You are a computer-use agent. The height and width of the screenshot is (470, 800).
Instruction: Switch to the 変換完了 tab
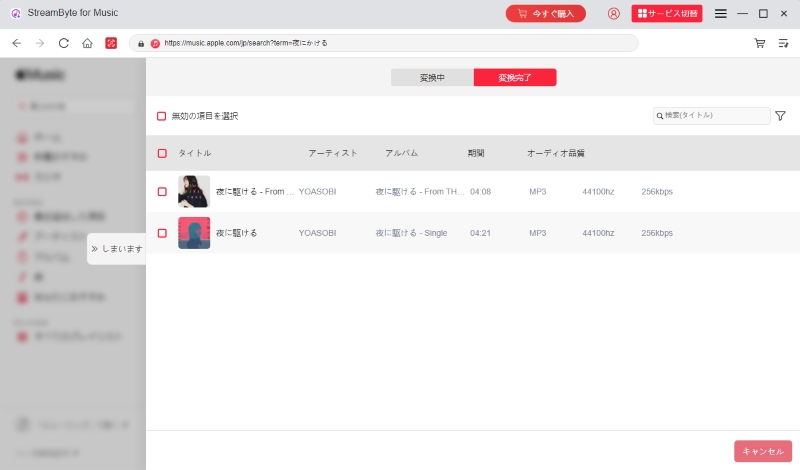515,78
